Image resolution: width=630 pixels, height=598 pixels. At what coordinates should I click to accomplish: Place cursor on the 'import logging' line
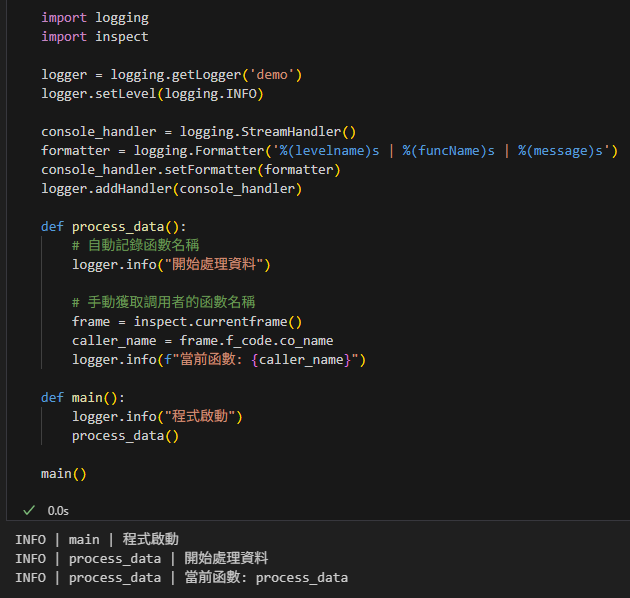pos(94,18)
